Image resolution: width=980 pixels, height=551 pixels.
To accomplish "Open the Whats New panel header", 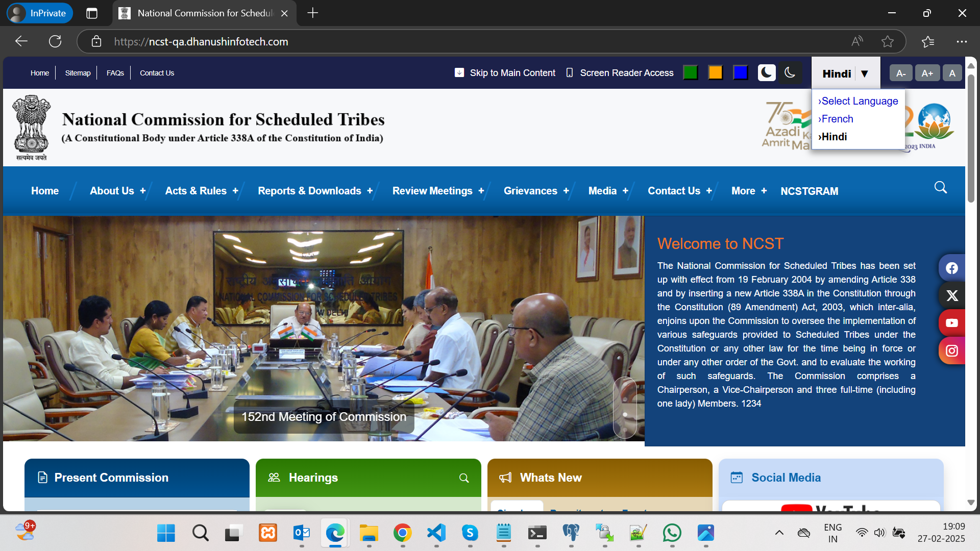I will pyautogui.click(x=600, y=478).
